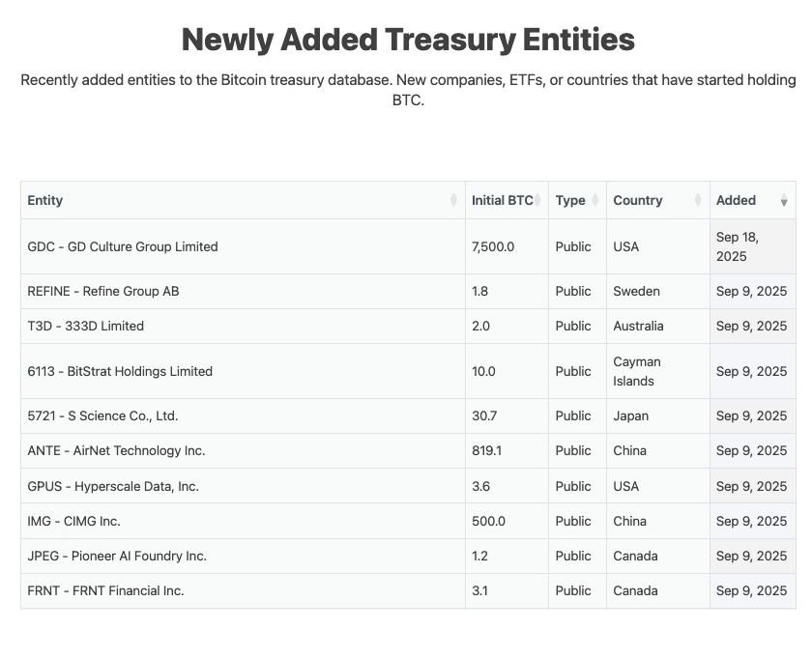
Task: Select the 6113 - BitStrat Holdings Limited row
Action: pyautogui.click(x=121, y=371)
